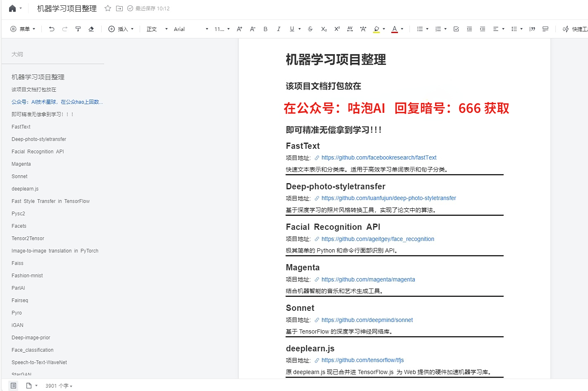Star this document as a favorite
This screenshot has width=588, height=391.
point(108,8)
